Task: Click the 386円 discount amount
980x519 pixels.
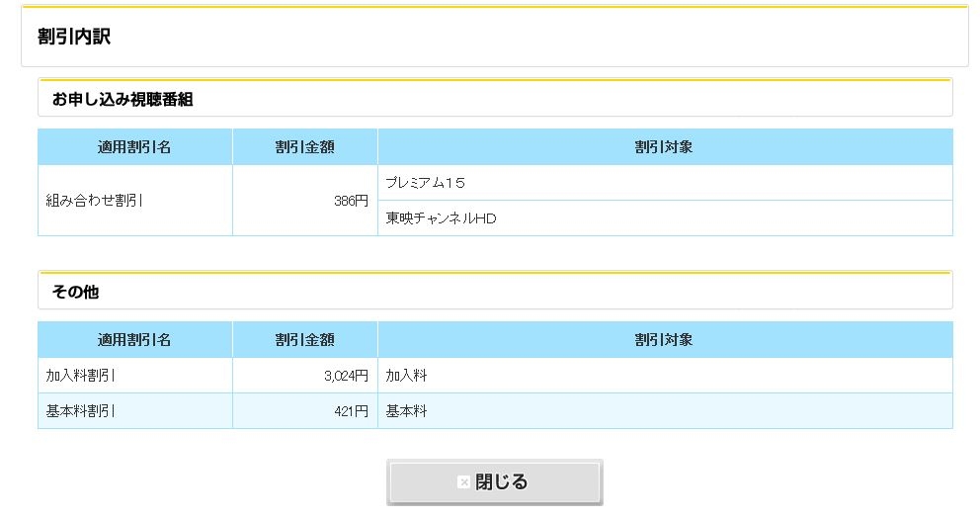Action: pos(351,201)
